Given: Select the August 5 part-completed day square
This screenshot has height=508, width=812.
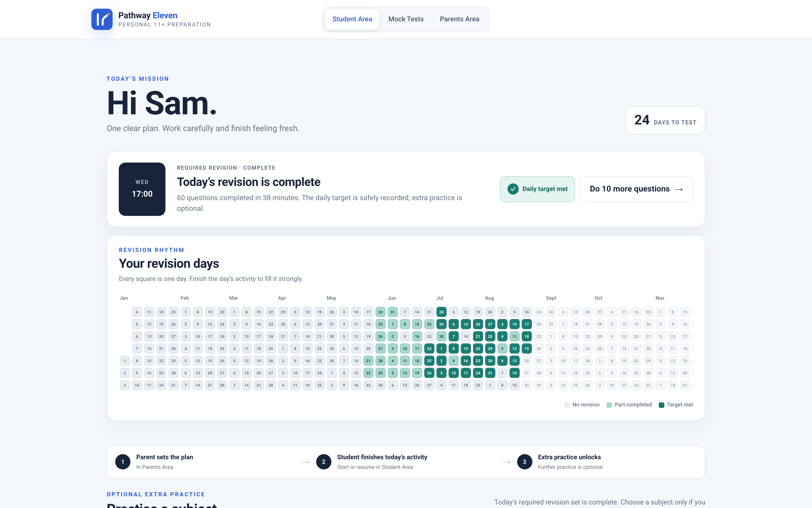Looking at the screenshot, I should [x=502, y=349].
